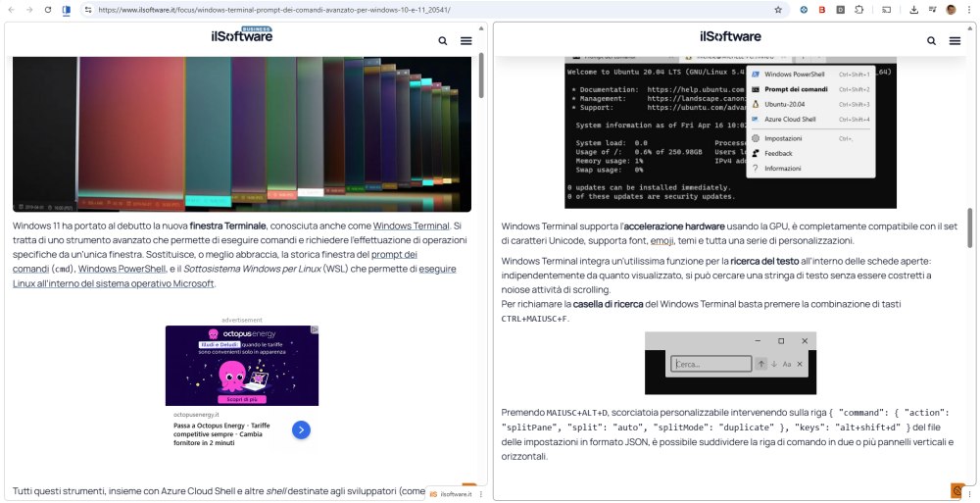980x503 pixels.
Task: Click the MAIUSC+ALT+D shortcut text
Action: tap(577, 413)
